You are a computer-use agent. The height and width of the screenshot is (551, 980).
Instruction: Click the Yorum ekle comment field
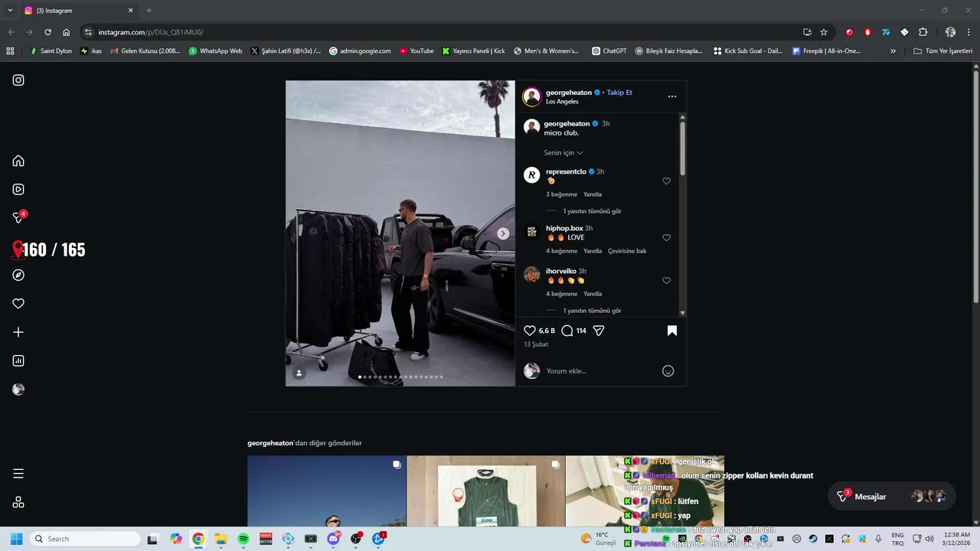(x=600, y=371)
